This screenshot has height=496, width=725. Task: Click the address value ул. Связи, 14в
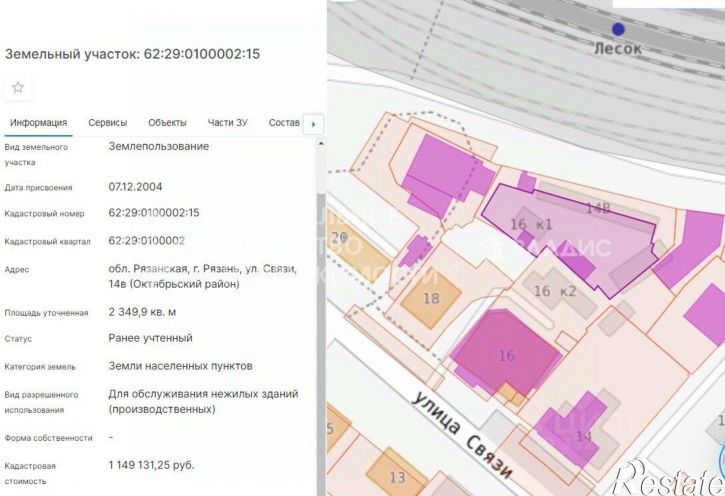tap(203, 276)
